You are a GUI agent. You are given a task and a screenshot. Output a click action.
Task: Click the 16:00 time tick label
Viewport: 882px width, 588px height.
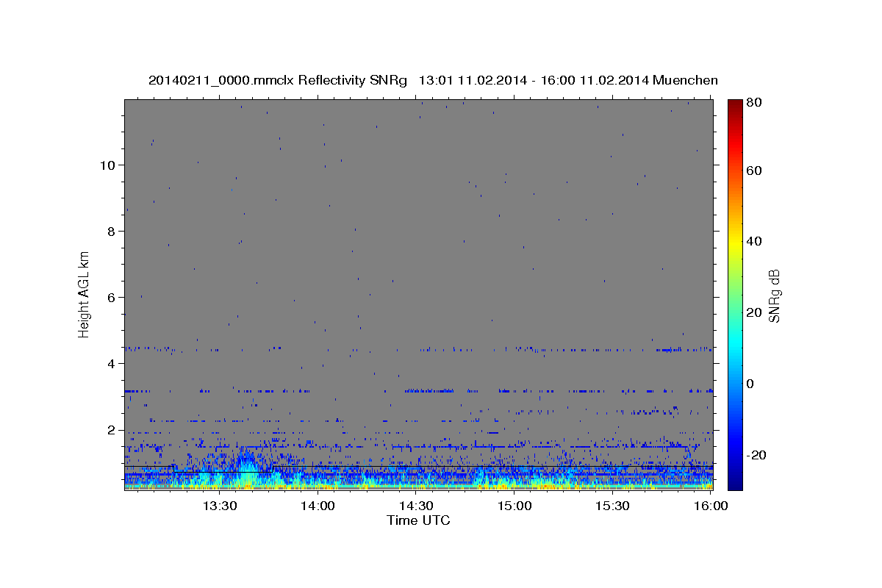coord(711,506)
